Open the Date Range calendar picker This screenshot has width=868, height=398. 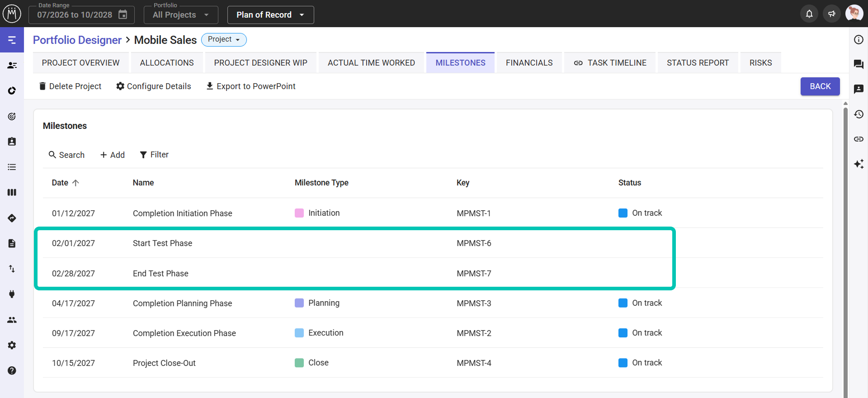tap(123, 14)
